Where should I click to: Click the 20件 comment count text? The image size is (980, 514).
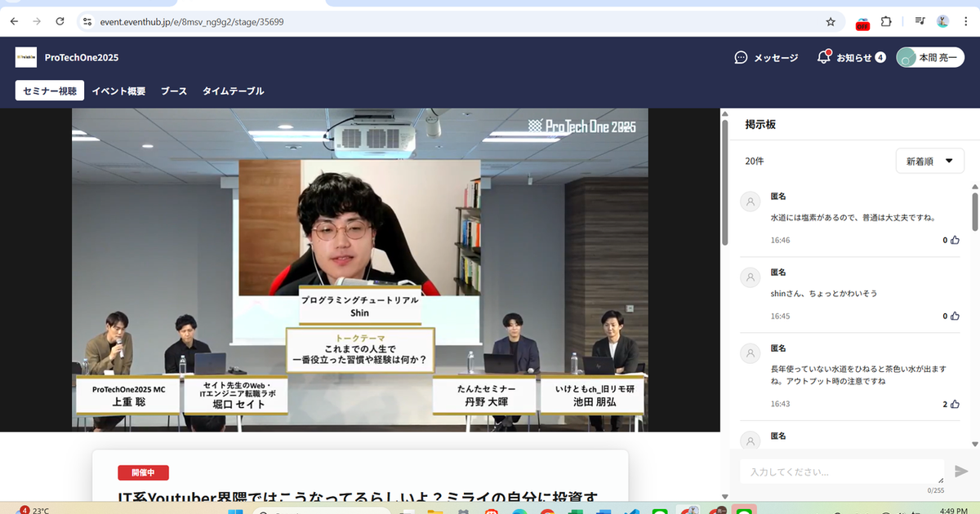[x=755, y=162]
